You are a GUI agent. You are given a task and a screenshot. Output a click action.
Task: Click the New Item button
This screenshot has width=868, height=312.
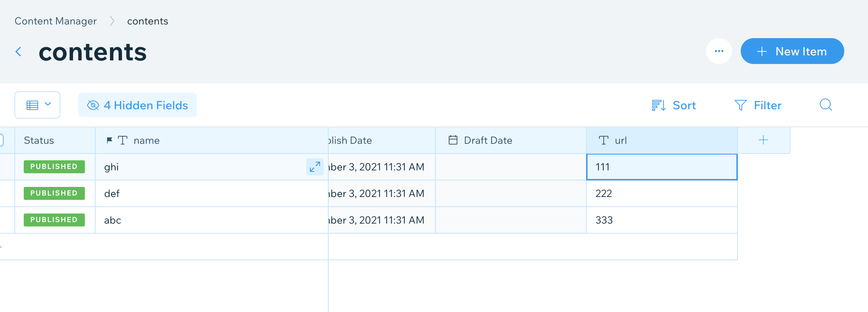[x=792, y=51]
